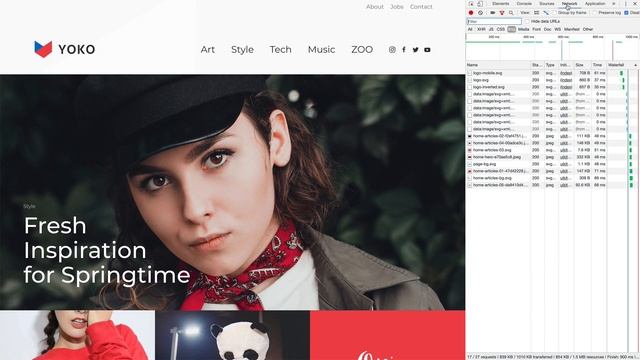
Task: Sort requests by Size column
Action: pos(582,65)
